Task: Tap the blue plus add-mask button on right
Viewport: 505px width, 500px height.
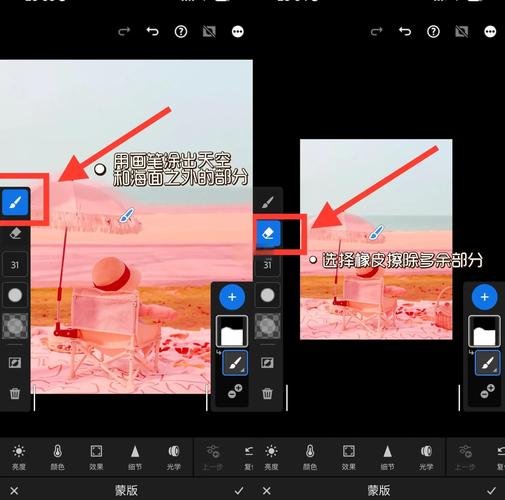Action: click(484, 297)
